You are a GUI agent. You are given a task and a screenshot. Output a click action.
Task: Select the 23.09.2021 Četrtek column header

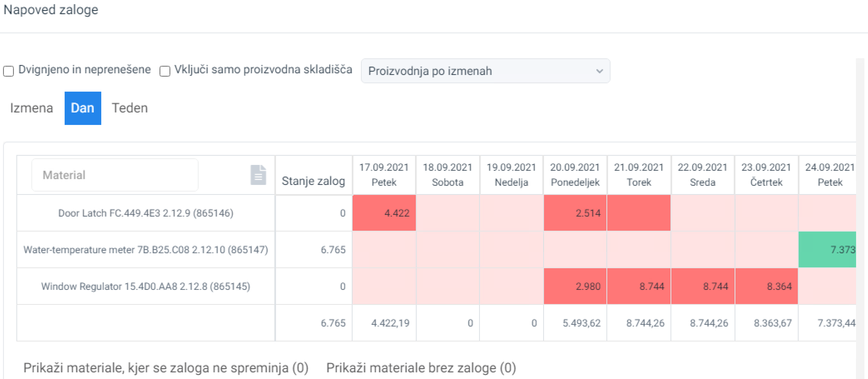pyautogui.click(x=766, y=175)
